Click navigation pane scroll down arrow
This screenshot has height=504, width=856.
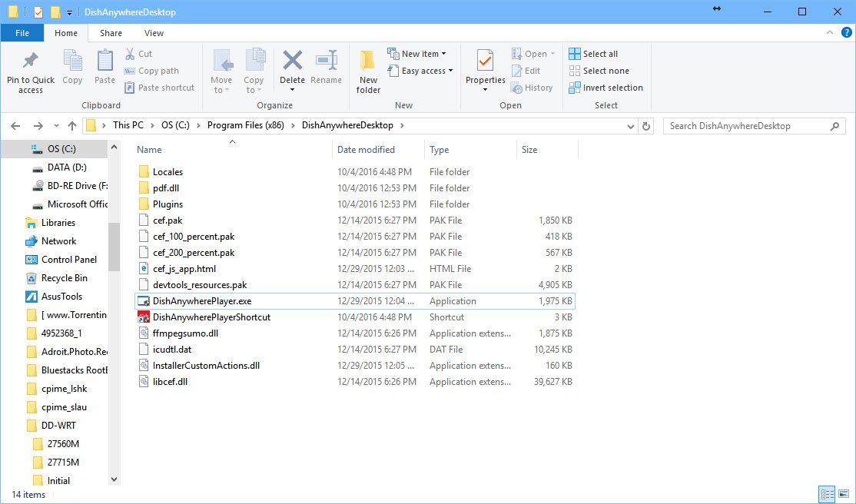(114, 479)
